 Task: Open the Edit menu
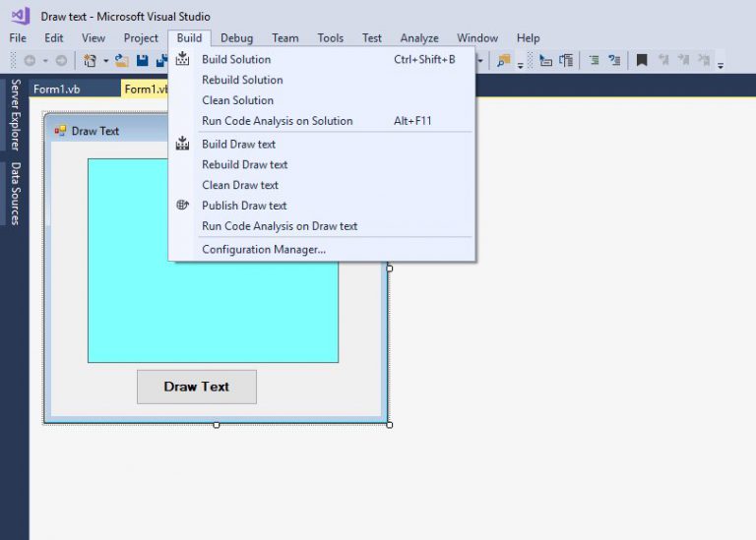[x=54, y=38]
